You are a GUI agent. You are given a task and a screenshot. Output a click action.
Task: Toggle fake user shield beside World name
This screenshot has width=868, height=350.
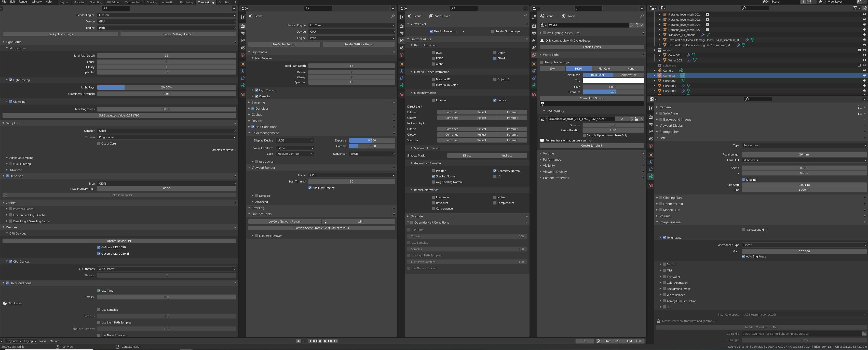click(x=631, y=25)
